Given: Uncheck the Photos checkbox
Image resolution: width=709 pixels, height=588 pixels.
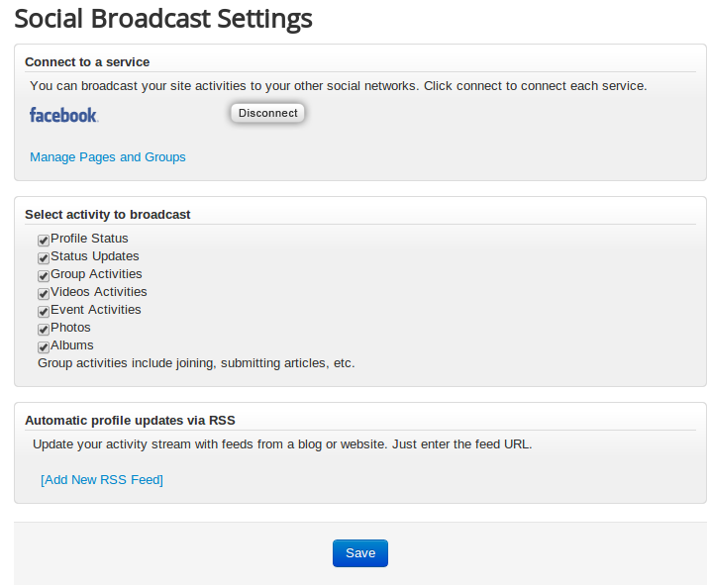Looking at the screenshot, I should pos(44,330).
